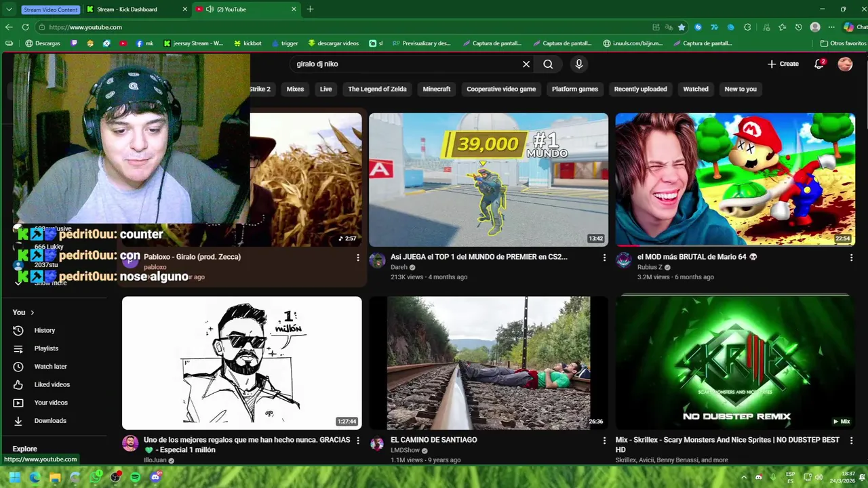
Task: Open Watch later in the sidebar
Action: (x=50, y=367)
